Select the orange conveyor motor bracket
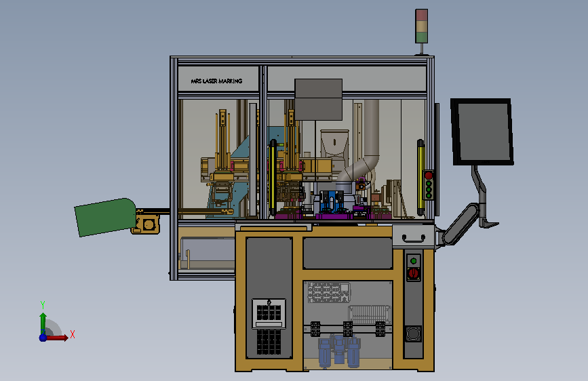Screen dimensions: 588x381 (x=146, y=224)
